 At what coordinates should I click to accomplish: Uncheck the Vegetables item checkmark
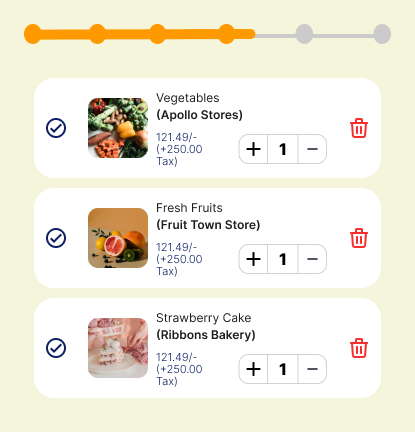pos(56,128)
